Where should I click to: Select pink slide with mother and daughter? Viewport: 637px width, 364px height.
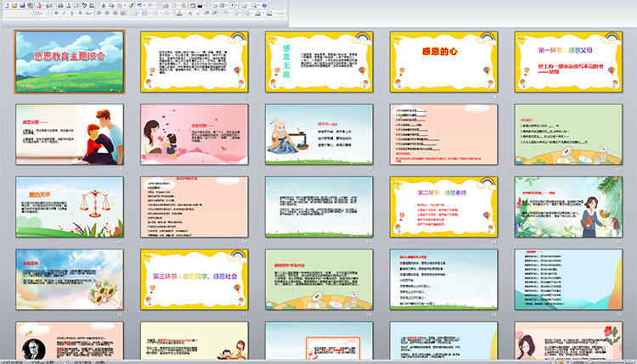(x=194, y=134)
